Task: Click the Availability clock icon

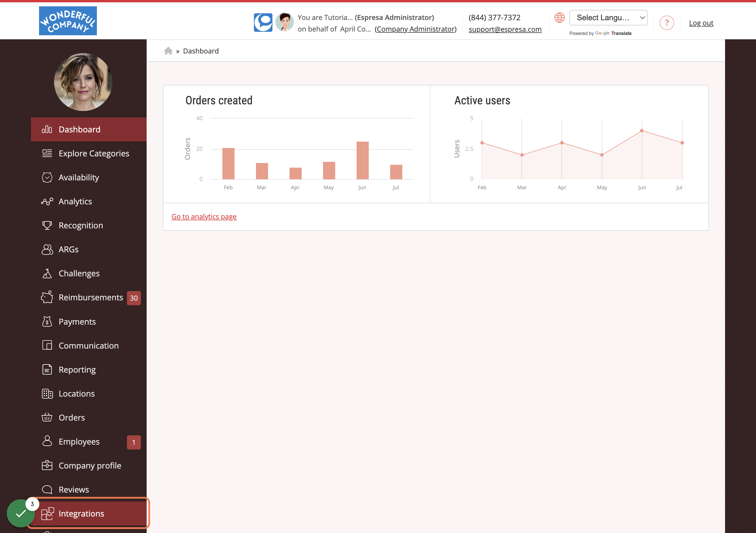Action: pos(47,177)
